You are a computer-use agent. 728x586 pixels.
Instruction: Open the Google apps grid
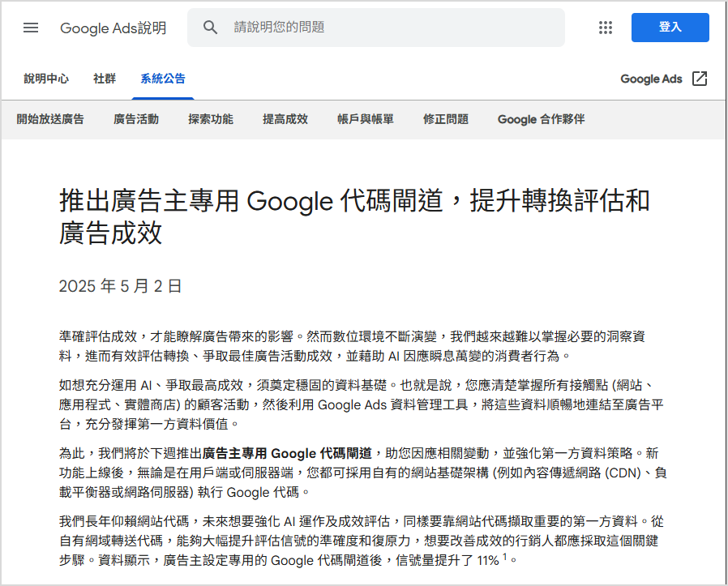[605, 28]
